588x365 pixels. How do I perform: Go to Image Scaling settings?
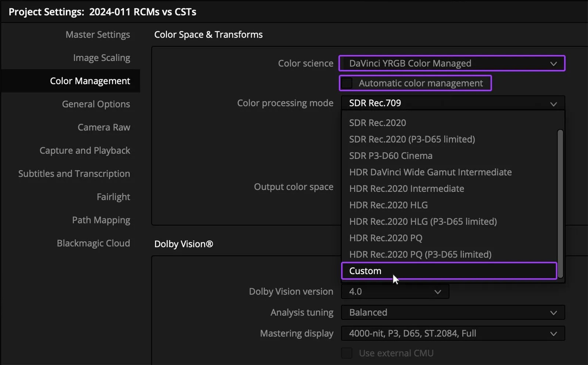pos(101,58)
